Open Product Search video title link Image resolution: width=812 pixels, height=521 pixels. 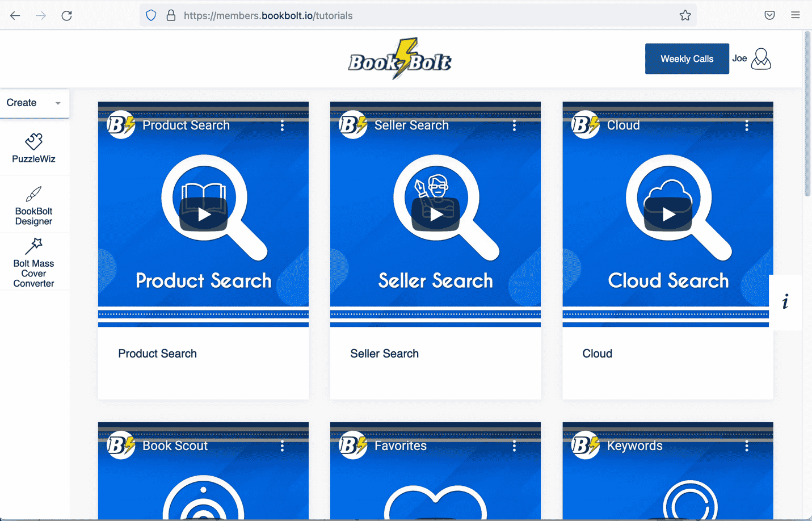pyautogui.click(x=186, y=125)
